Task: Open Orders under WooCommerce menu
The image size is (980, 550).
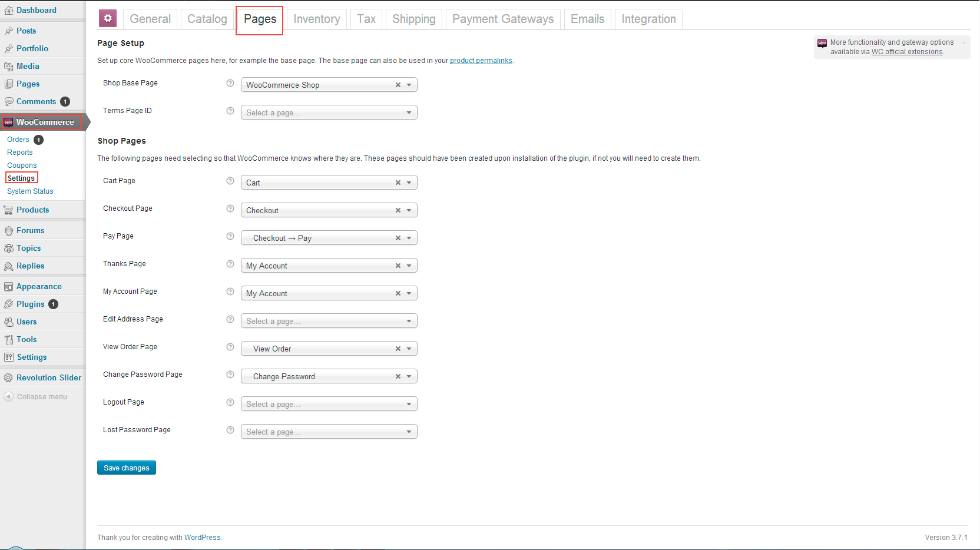Action: 18,140
